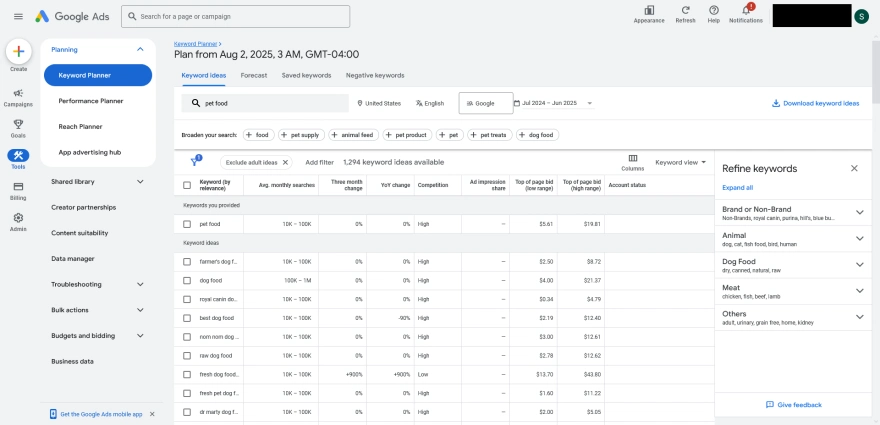
Task: Switch to the Forecast tab
Action: point(254,75)
